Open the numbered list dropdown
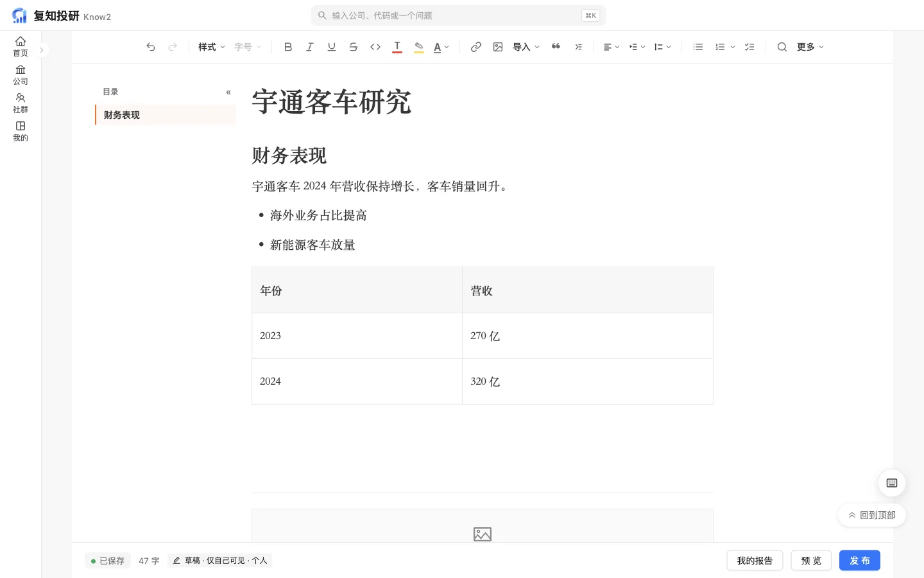 coord(725,47)
